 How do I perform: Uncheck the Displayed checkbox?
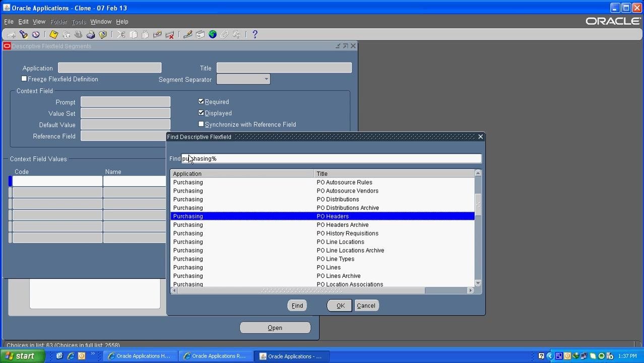click(201, 113)
